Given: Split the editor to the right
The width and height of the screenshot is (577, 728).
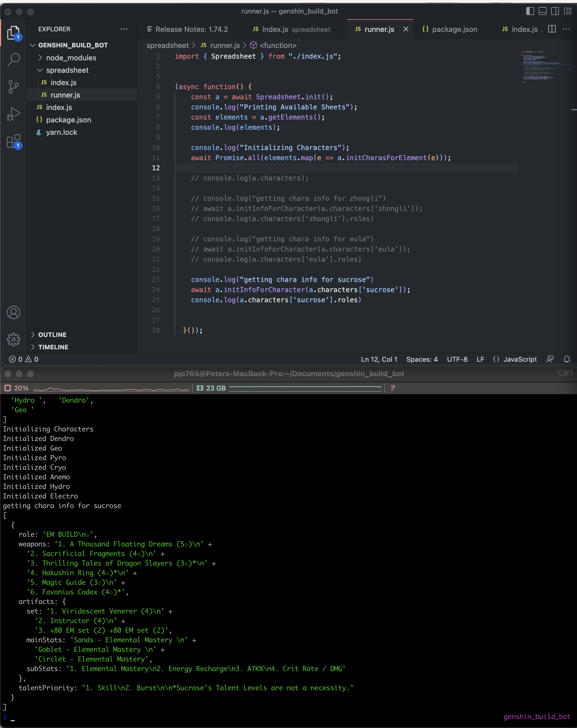Looking at the screenshot, I should click(552, 29).
